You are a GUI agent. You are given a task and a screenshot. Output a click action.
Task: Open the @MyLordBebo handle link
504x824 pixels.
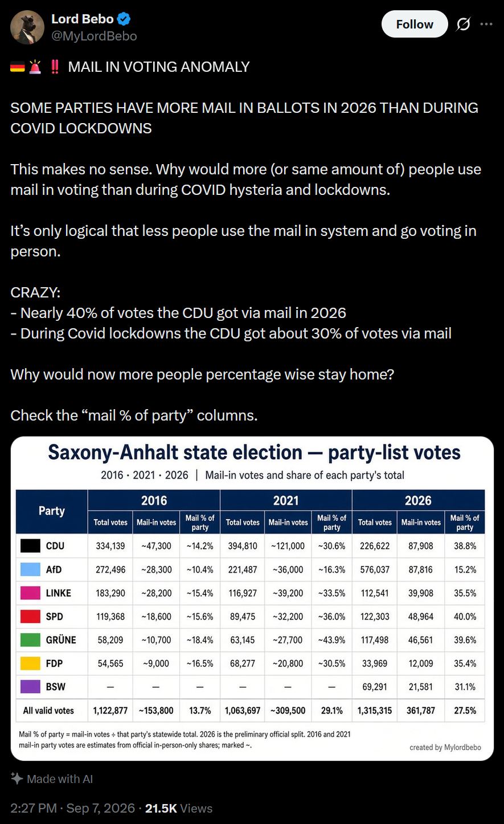tap(94, 36)
